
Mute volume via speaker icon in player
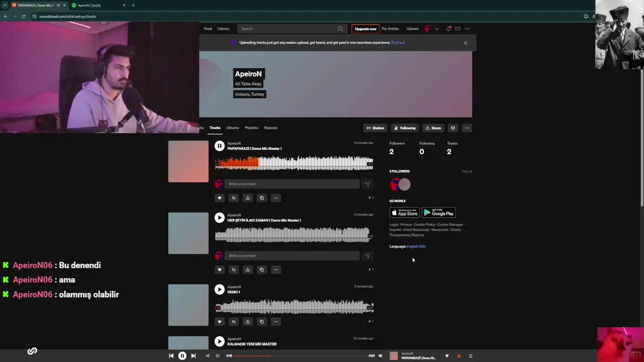pos(380,356)
